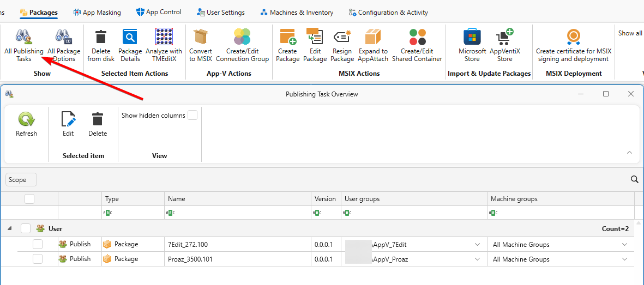Refresh the publishing task list
Image resolution: width=644 pixels, height=285 pixels.
click(x=26, y=124)
